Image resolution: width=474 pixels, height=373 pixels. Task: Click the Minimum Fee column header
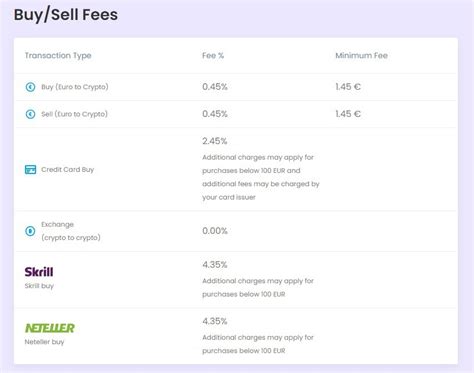tap(361, 56)
